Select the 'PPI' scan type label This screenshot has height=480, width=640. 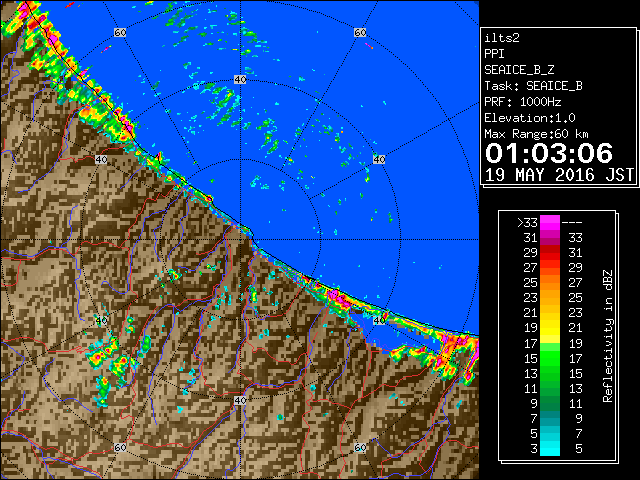tap(494, 54)
